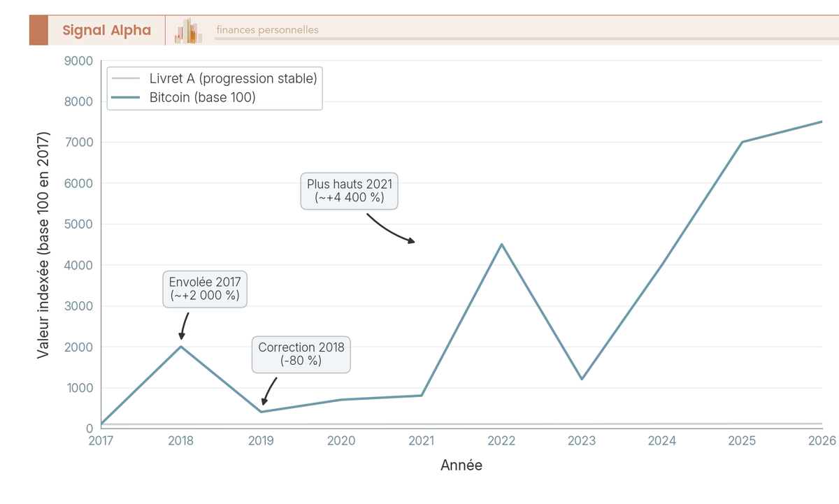Click the y-axis label 6000
Viewport: 839px width, 504px height.
(x=80, y=184)
